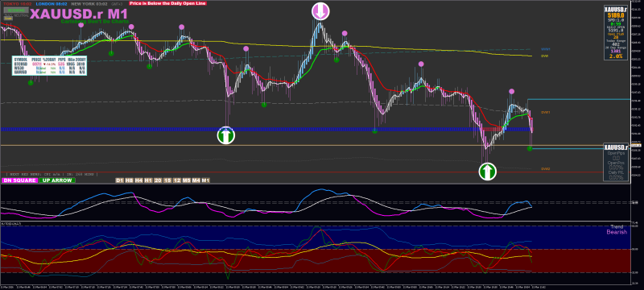644x290 pixels.
Task: Click the SPD:1.0 spread value
Action: 616,20
